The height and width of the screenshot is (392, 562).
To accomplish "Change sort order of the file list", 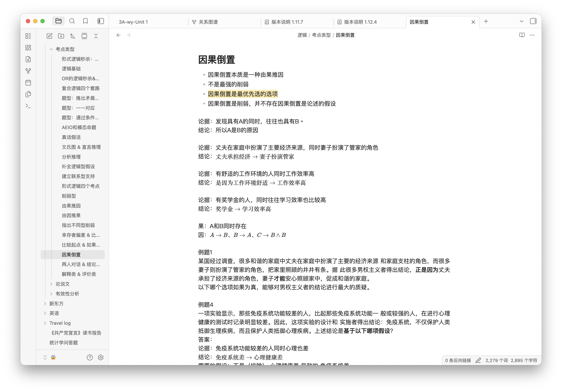I will [x=73, y=36].
